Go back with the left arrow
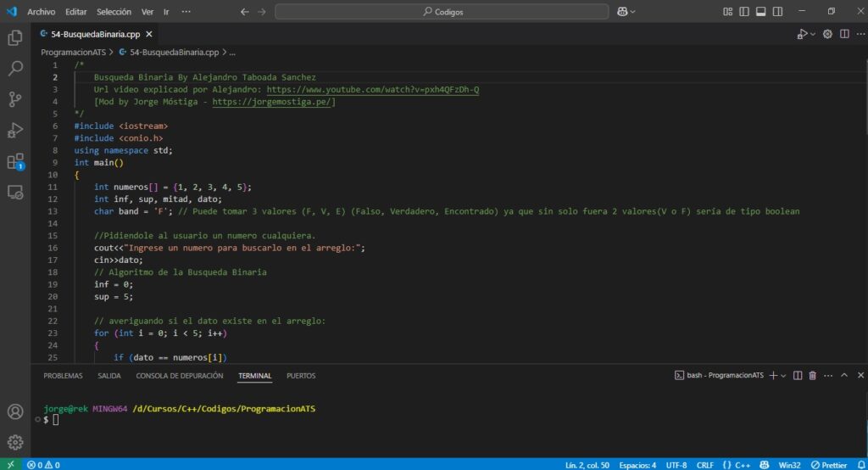 click(x=244, y=12)
